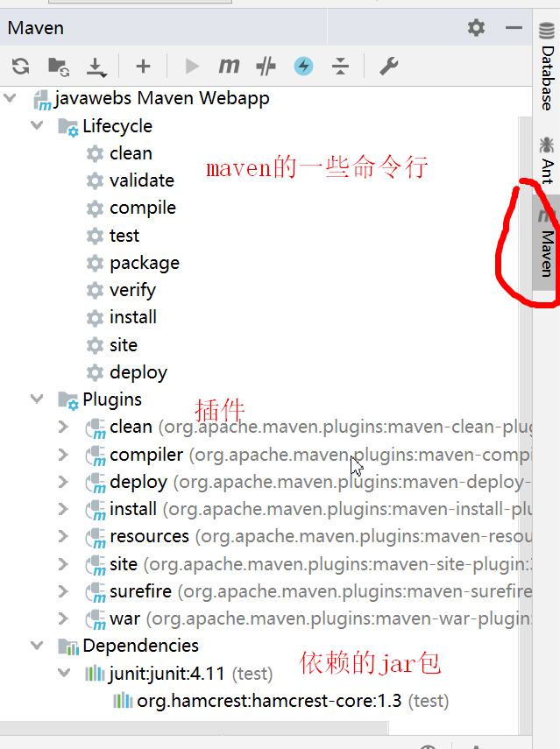
Task: Expand the deploy plugin node
Action: [63, 482]
